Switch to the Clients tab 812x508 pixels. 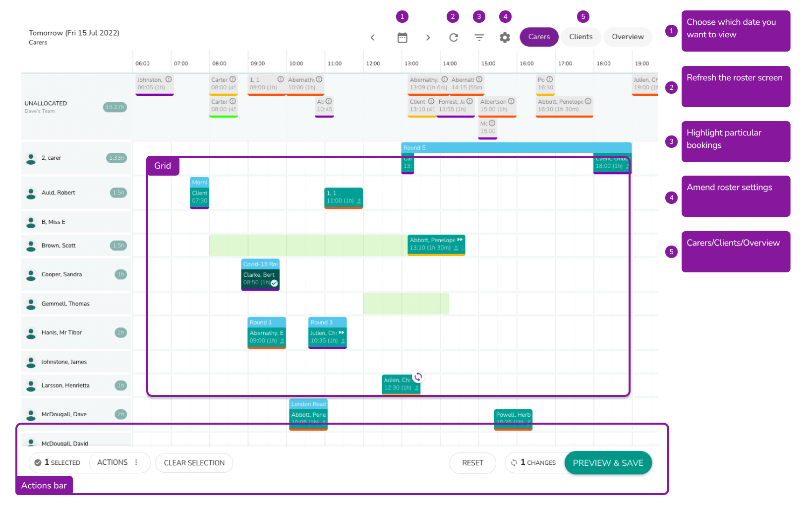point(580,37)
